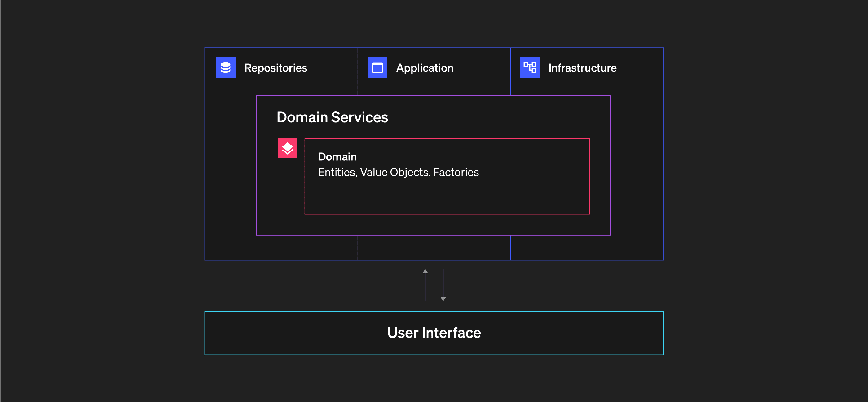Click the upward arrow above User Interface
Screen dimensions: 868x402
tap(425, 285)
